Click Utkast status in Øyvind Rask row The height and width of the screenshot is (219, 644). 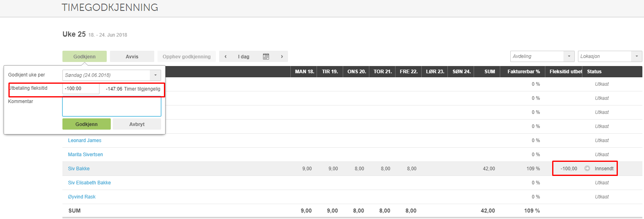(x=602, y=197)
